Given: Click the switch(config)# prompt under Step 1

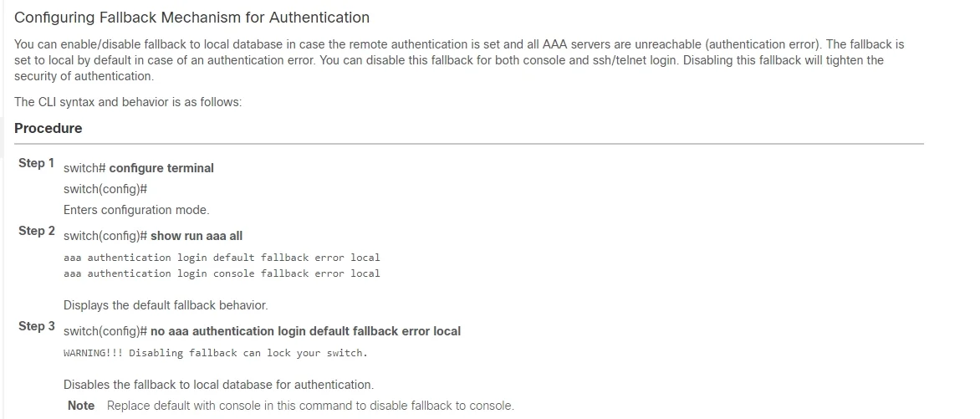Looking at the screenshot, I should [x=105, y=190].
